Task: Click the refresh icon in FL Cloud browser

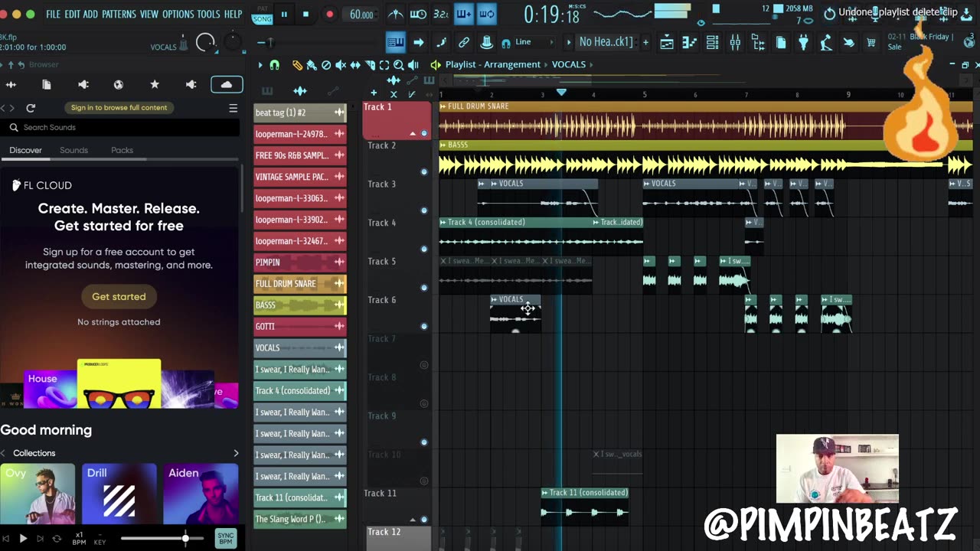Action: pos(31,108)
